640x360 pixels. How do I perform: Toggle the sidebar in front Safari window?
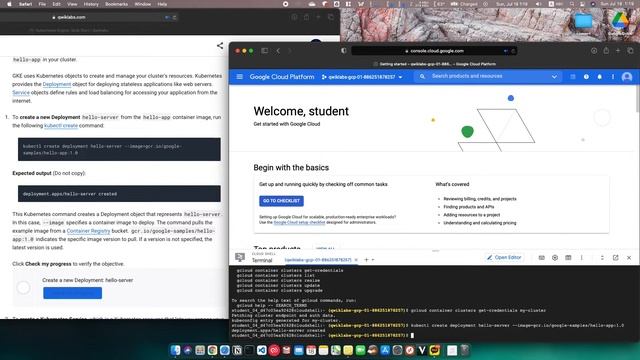[x=264, y=51]
